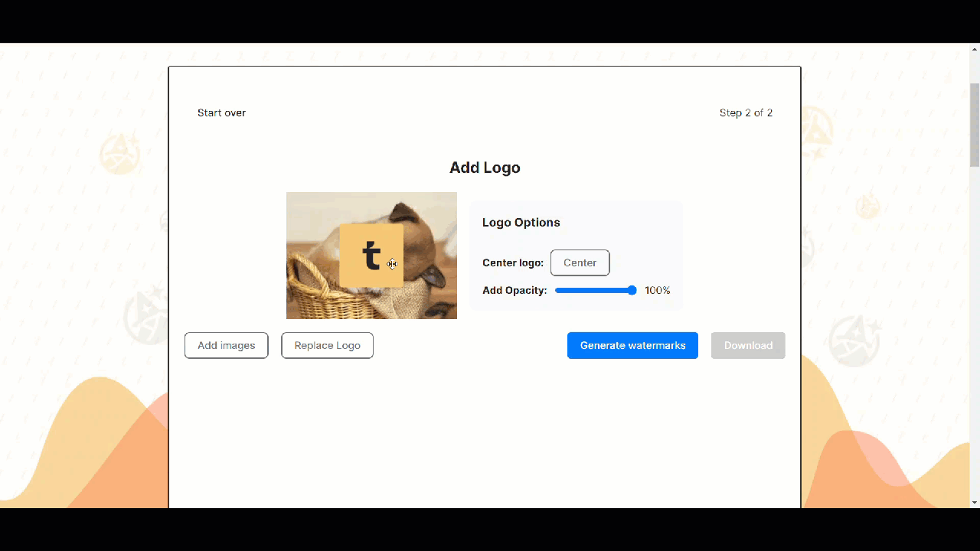Click the "100%" opacity value label
This screenshot has height=551, width=980.
click(x=657, y=290)
